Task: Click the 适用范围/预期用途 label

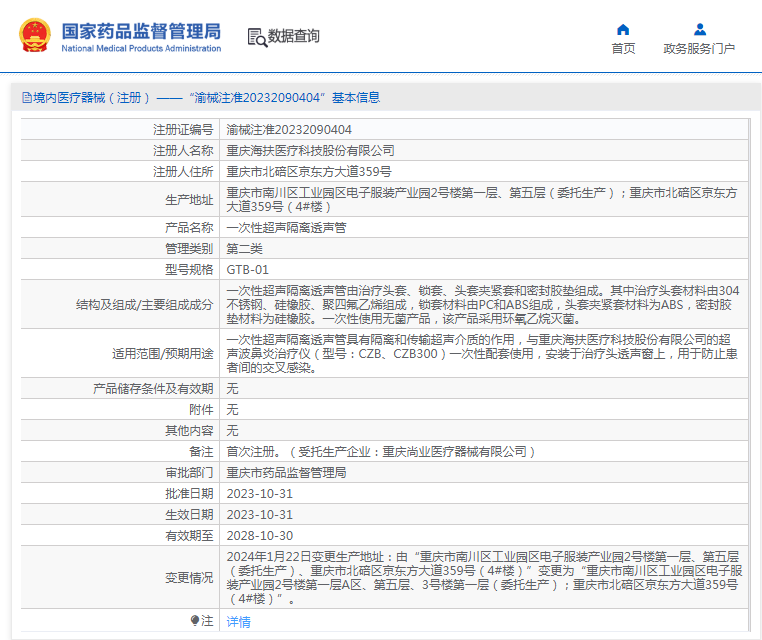Action: [x=162, y=353]
